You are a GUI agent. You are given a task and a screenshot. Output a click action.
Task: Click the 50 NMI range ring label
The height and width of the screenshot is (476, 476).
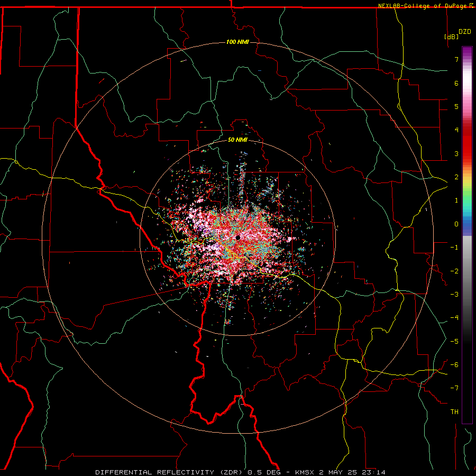(237, 140)
